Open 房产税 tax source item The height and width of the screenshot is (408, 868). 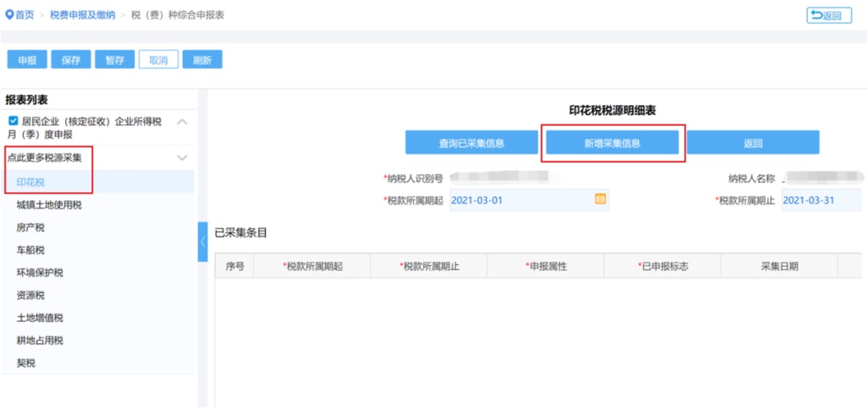click(x=31, y=227)
